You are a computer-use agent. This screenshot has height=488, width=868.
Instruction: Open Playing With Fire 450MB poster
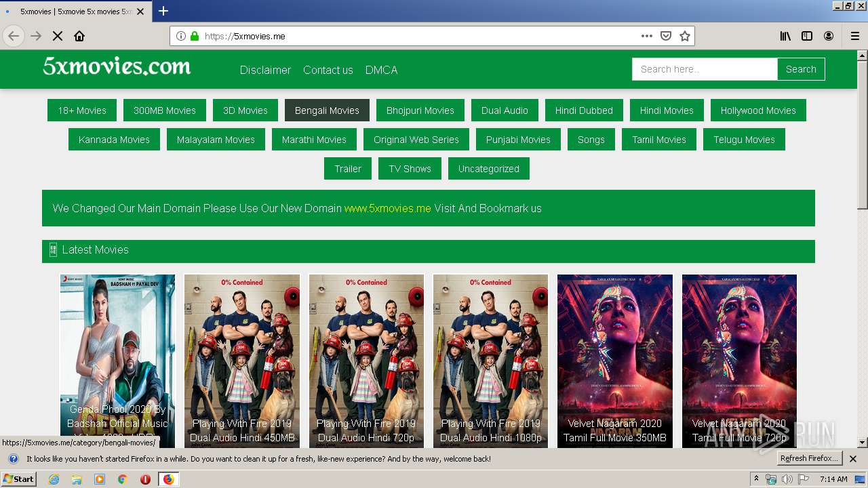(242, 361)
